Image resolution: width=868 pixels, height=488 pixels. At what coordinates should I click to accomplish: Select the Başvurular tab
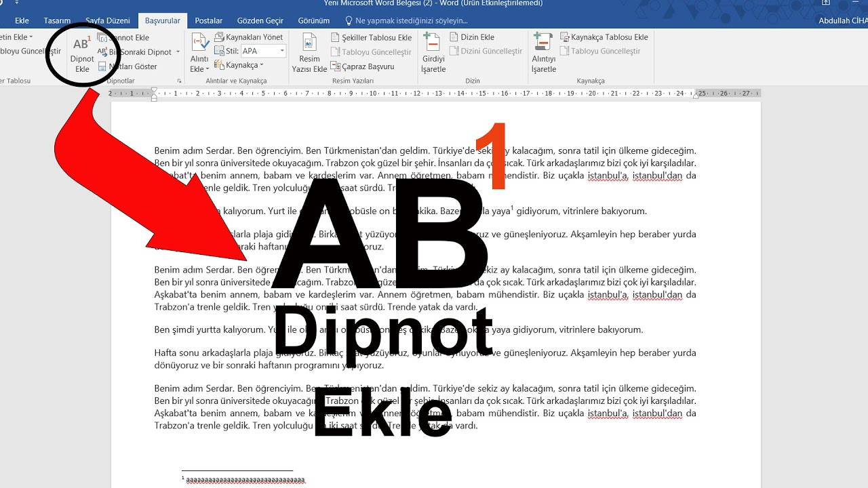click(x=163, y=21)
